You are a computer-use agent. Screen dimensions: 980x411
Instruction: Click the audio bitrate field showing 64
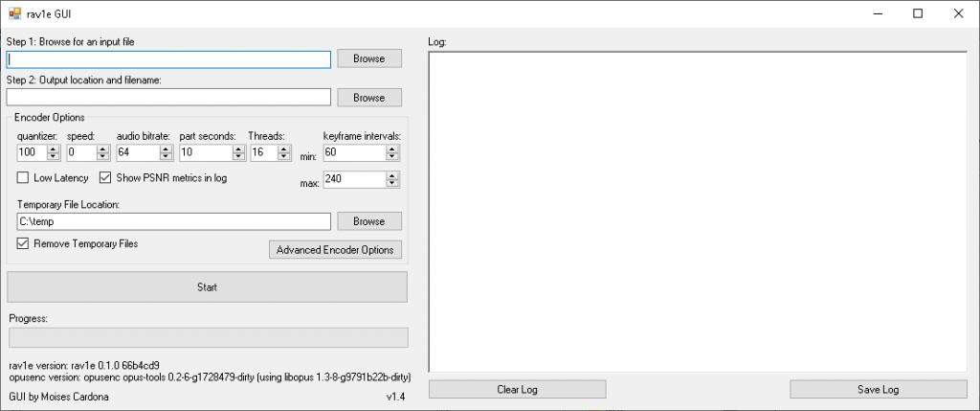138,152
